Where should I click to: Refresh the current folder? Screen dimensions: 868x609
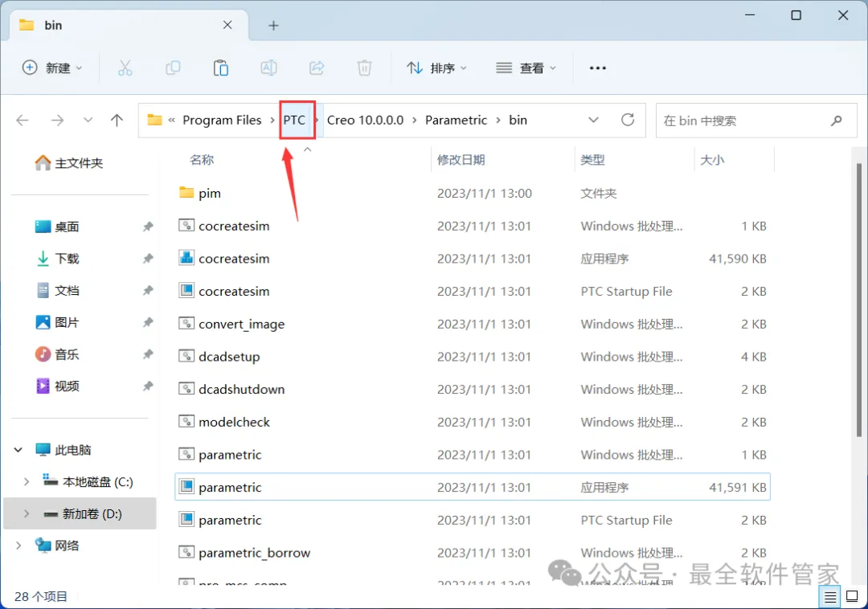[628, 120]
